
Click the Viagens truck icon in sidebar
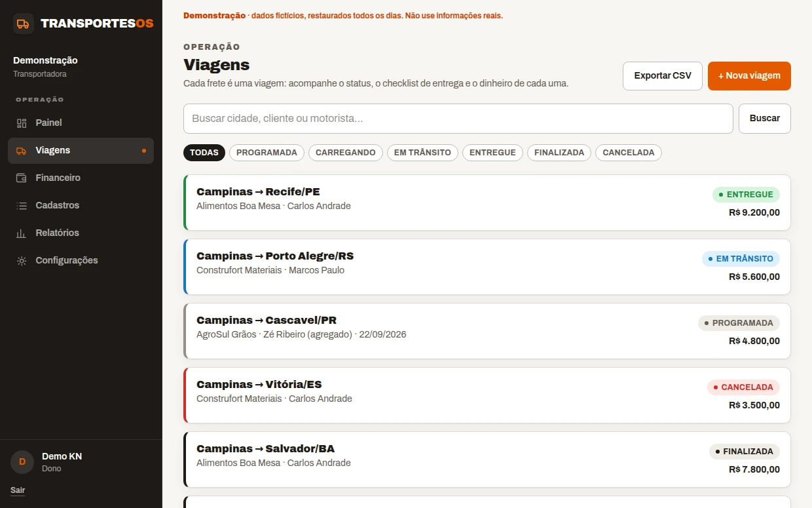22,150
